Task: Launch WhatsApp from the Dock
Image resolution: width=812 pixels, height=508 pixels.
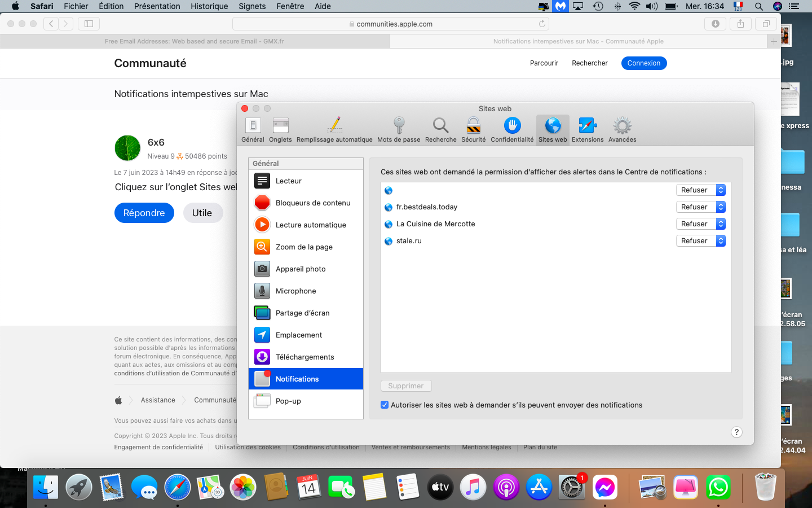Action: click(x=718, y=488)
